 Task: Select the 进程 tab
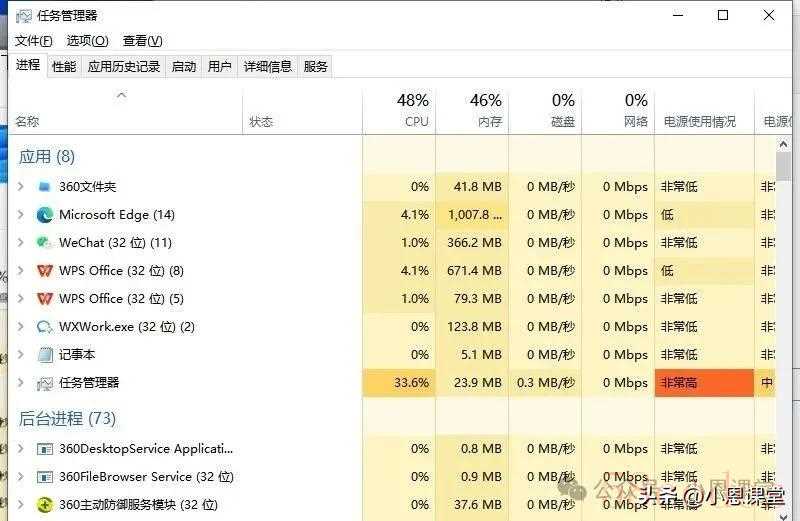[x=28, y=65]
